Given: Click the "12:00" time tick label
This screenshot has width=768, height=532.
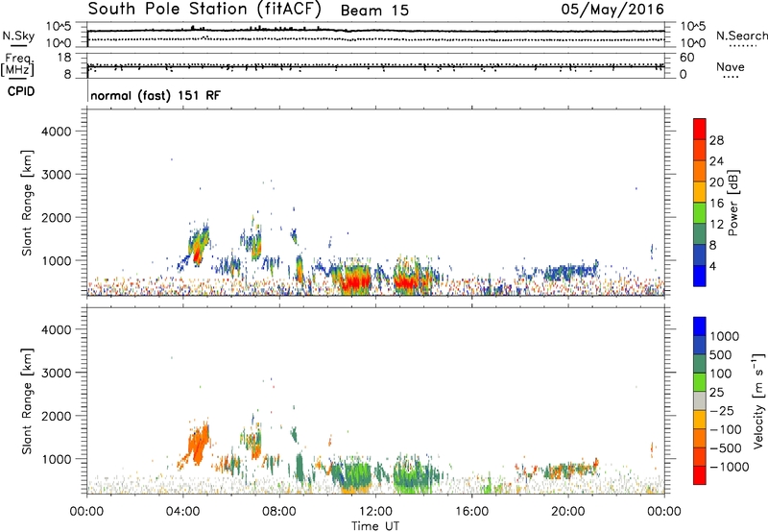Looking at the screenshot, I should click(375, 512).
